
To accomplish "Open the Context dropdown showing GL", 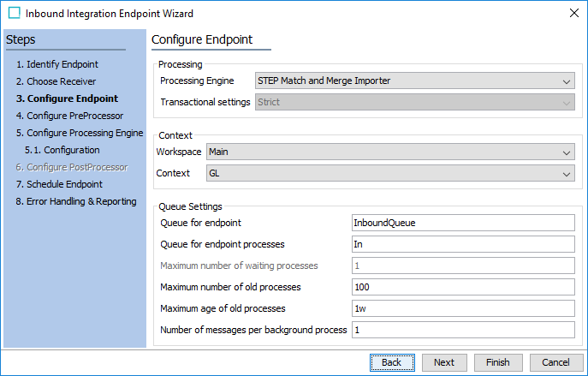I will point(390,173).
